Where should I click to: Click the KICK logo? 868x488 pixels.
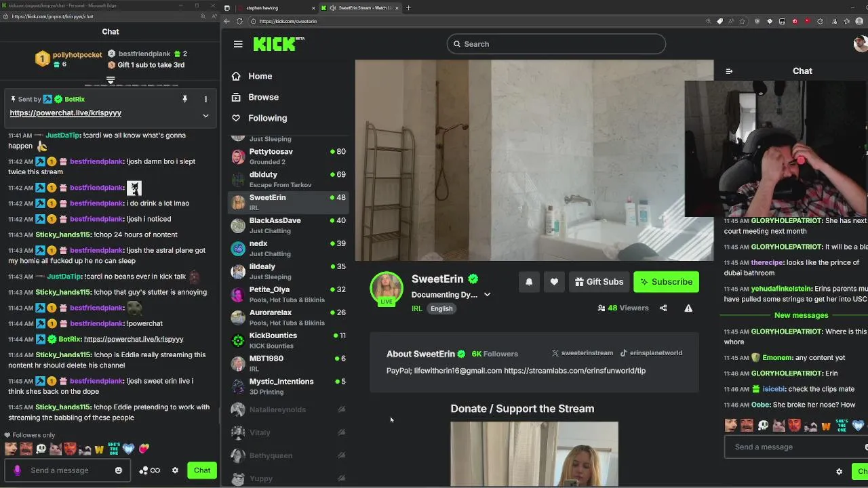pos(279,44)
